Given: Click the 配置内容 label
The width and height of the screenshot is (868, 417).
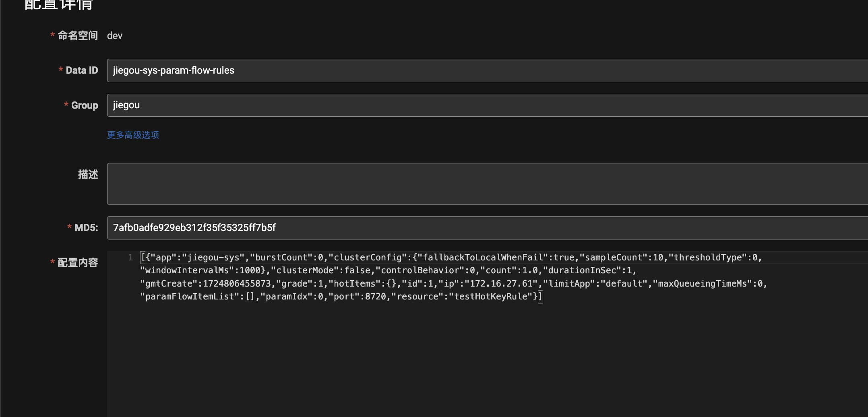Looking at the screenshot, I should pos(78,263).
